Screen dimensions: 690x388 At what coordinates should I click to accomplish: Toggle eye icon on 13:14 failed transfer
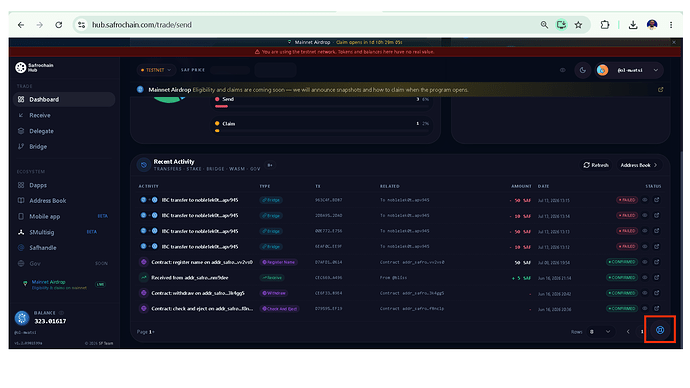click(x=645, y=215)
